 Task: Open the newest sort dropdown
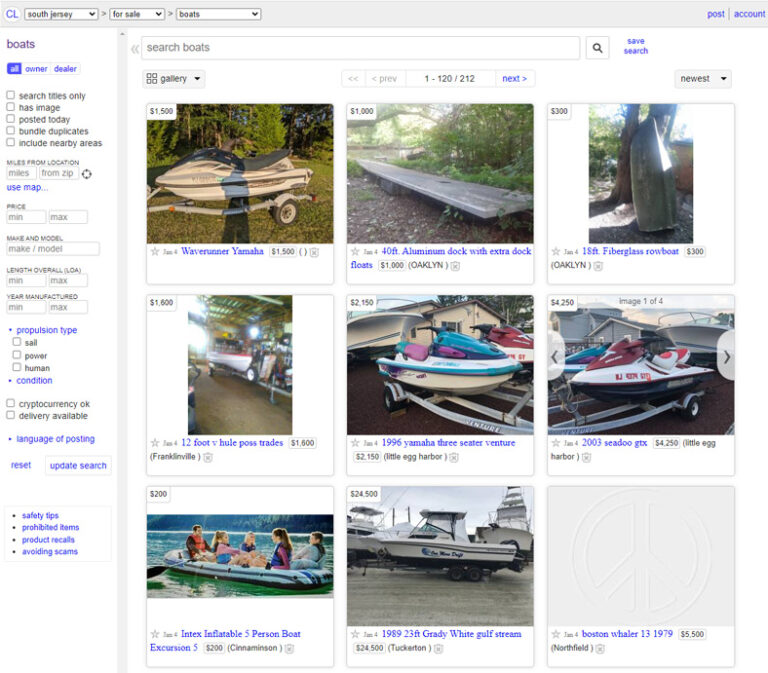703,79
